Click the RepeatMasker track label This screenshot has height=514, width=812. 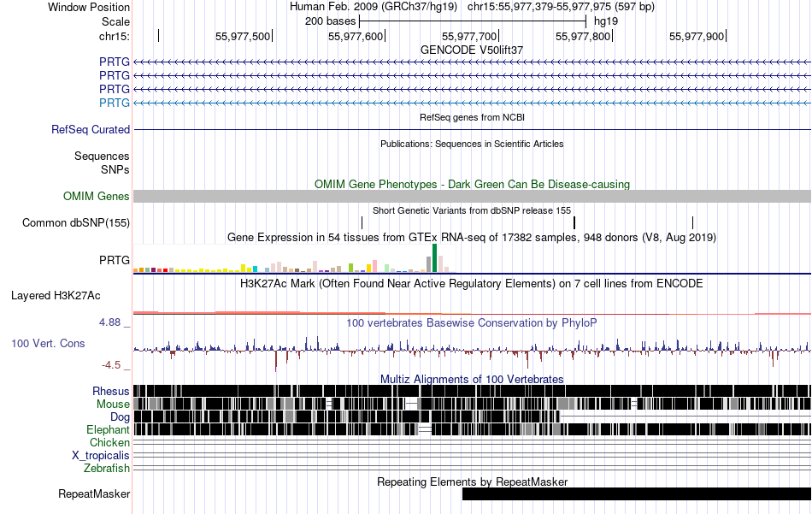tap(94, 493)
